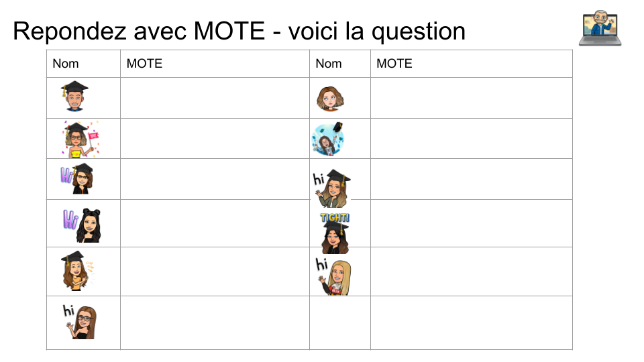Click the blonde avatar waving 'hi'
This screenshot has height=362, width=644.
(334, 276)
